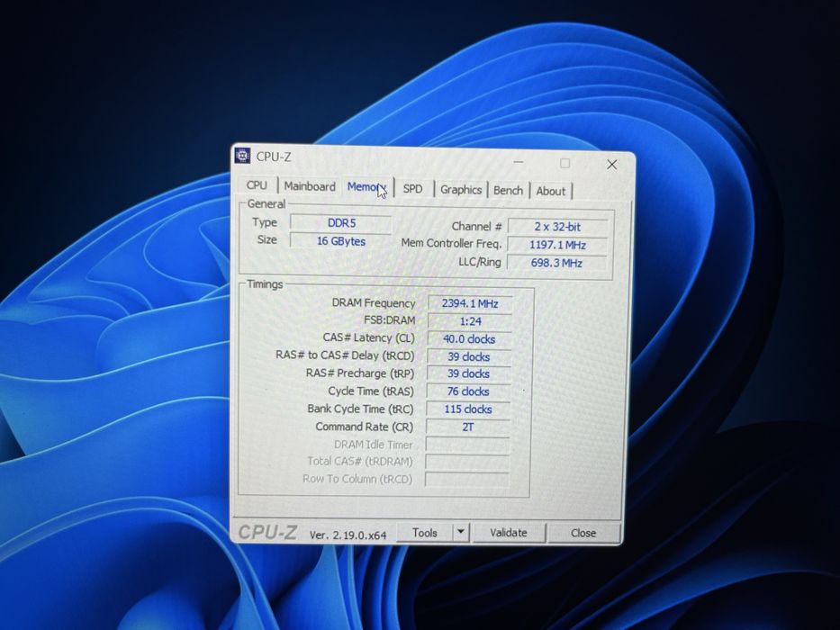The image size is (840, 630).
Task: Open the SPD tab
Action: pos(412,189)
